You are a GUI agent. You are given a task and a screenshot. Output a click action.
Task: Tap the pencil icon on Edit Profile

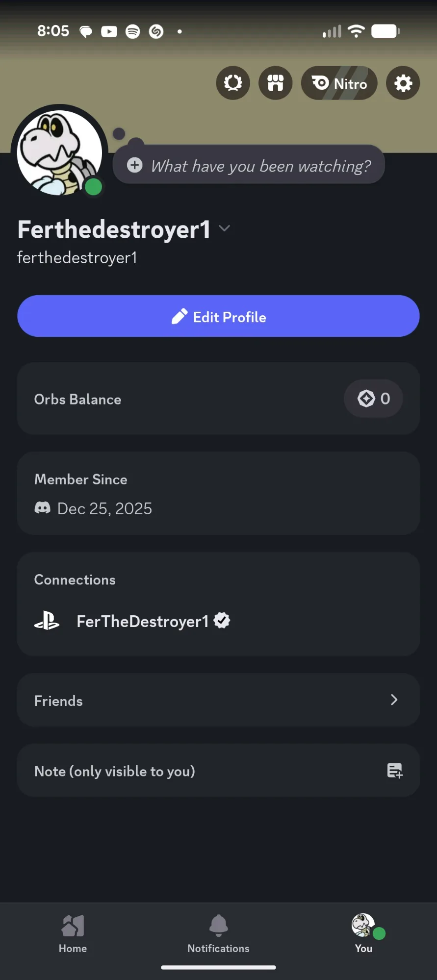pyautogui.click(x=180, y=317)
